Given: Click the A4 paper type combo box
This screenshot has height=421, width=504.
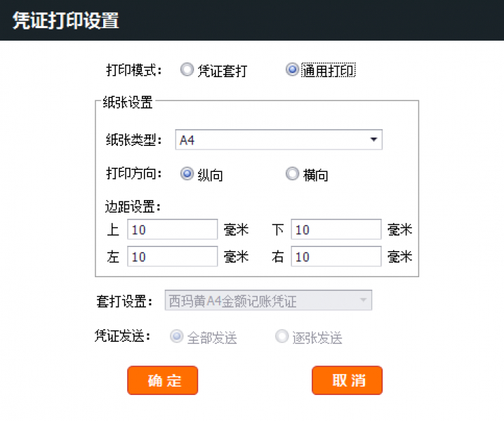Looking at the screenshot, I should 274,140.
